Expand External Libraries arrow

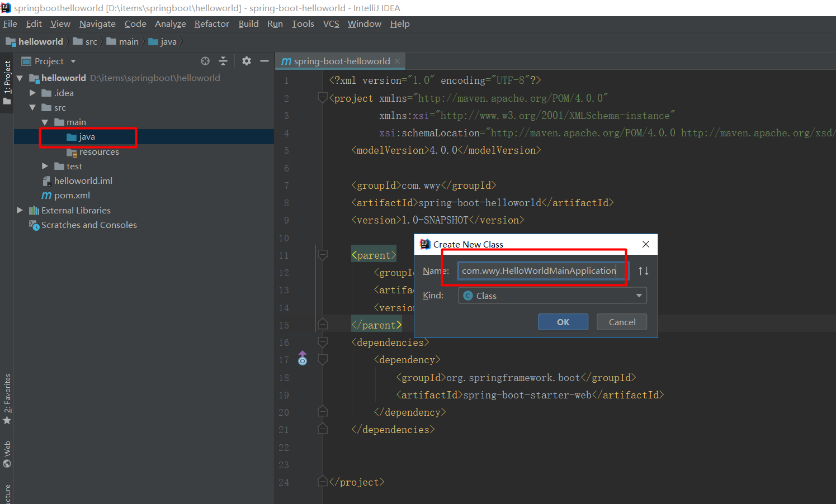click(x=20, y=210)
